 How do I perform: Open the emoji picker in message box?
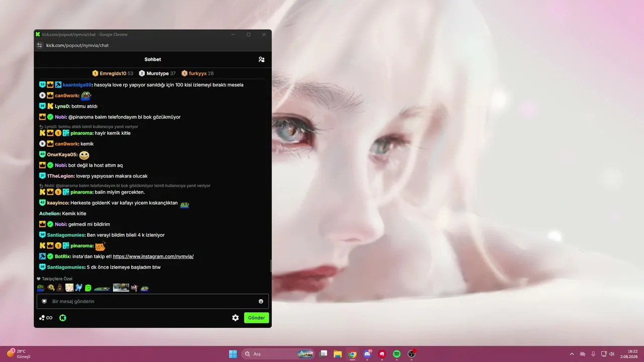coord(261,301)
